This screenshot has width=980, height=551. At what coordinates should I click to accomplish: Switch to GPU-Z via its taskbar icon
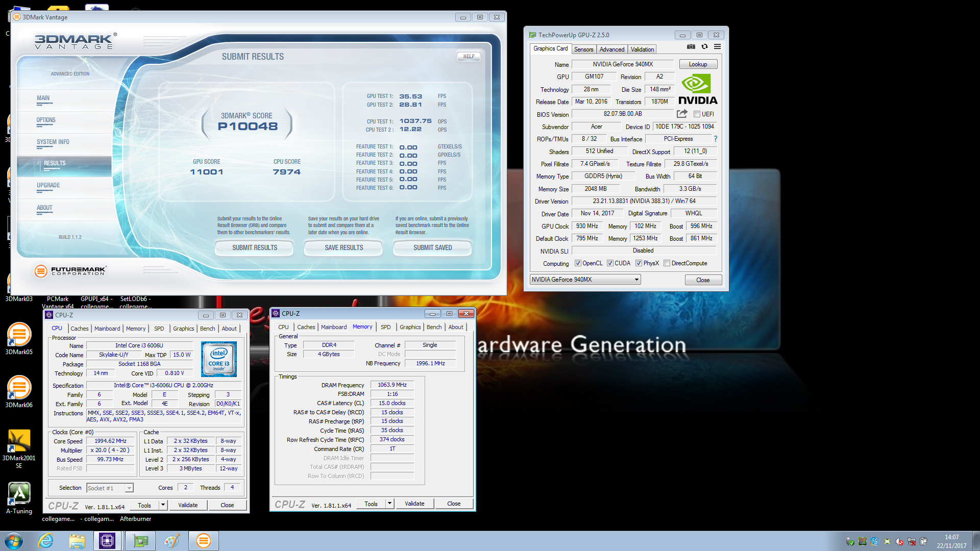tap(140, 541)
